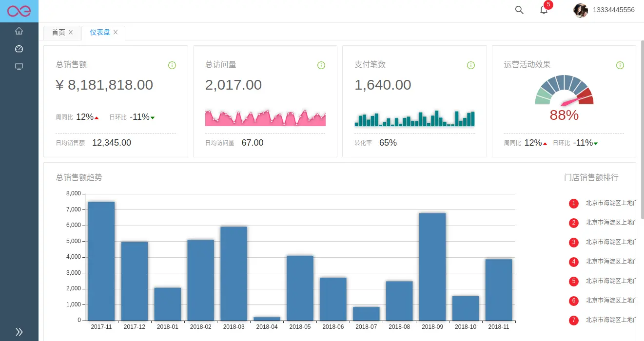Close the 仪表盘 tab
Screen dimensions: 644x341
(116, 32)
